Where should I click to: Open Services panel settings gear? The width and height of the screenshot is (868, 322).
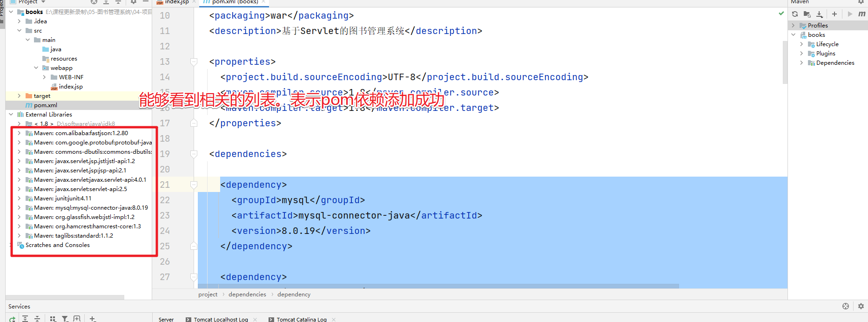coord(861,306)
